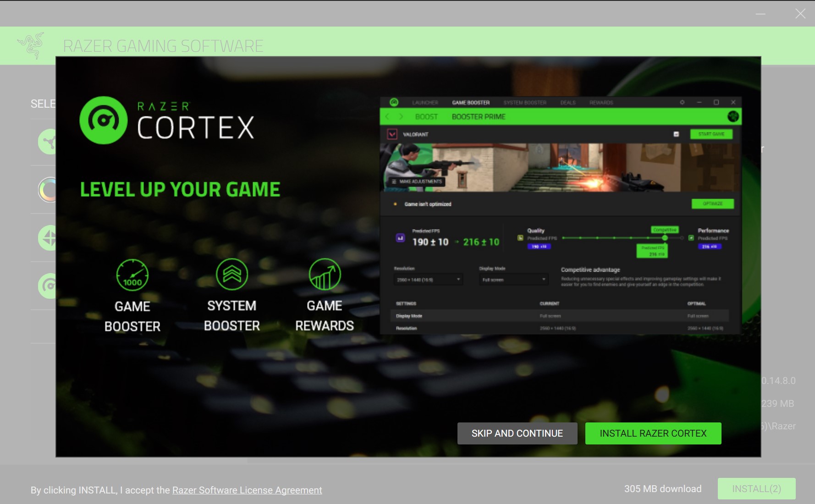
Task: Click the 'RAZER GAMING SOFTWARE' title
Action: (163, 46)
